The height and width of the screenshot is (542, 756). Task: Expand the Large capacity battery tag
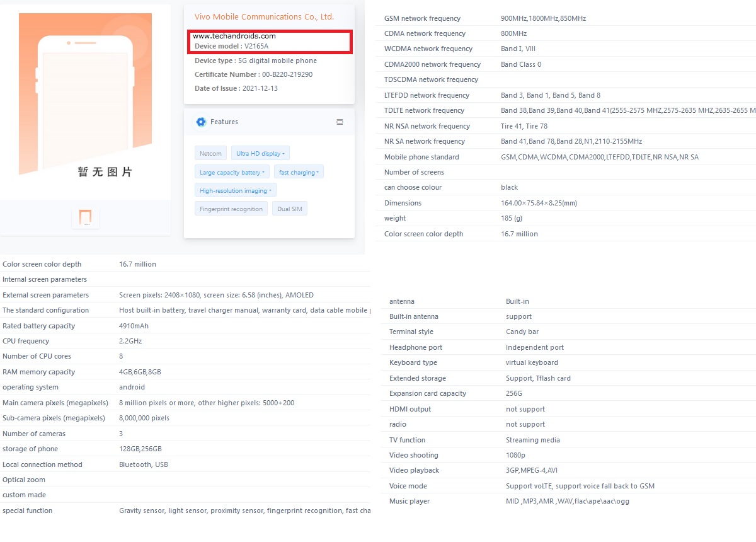[232, 172]
